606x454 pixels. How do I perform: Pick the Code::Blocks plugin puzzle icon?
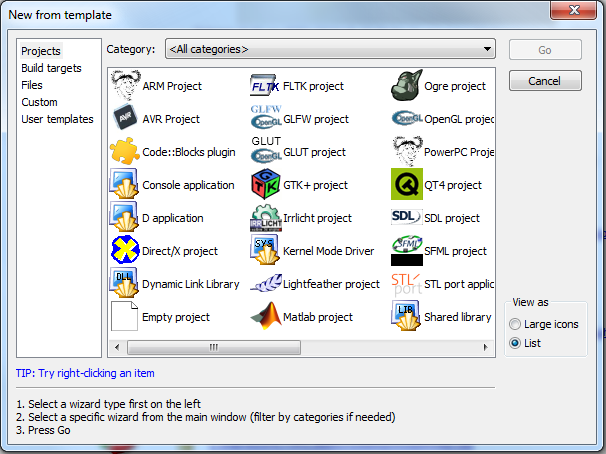click(124, 151)
